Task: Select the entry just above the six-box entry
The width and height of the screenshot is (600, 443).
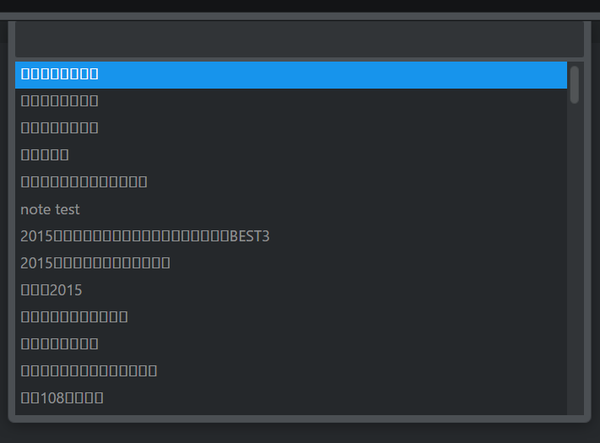Action: pos(291,128)
